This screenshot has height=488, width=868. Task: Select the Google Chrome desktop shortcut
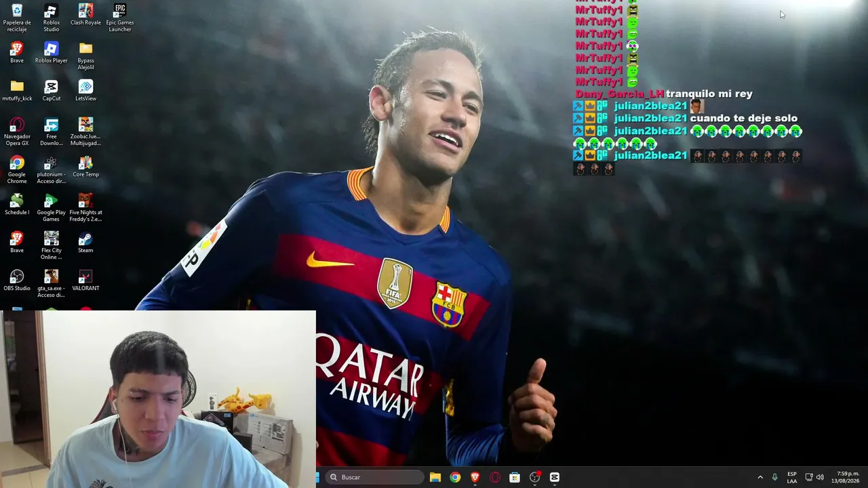pyautogui.click(x=17, y=169)
